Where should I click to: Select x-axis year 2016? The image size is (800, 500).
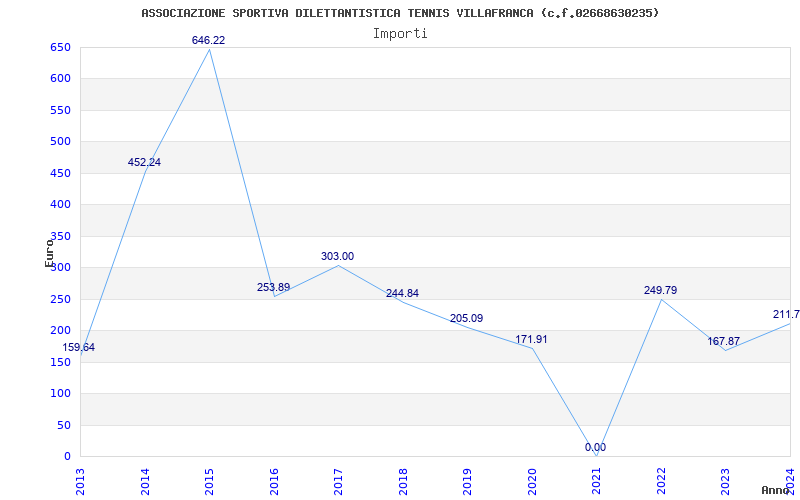click(x=274, y=481)
